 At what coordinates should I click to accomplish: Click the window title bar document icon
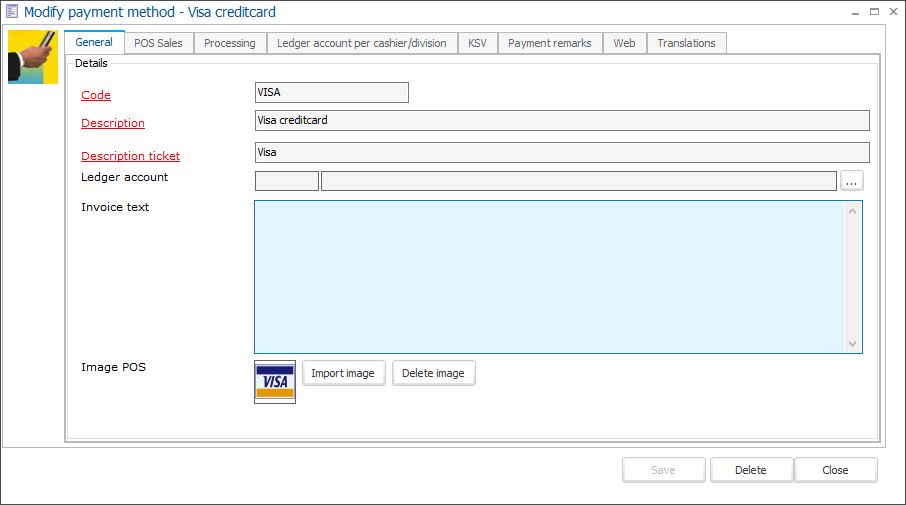coord(12,12)
